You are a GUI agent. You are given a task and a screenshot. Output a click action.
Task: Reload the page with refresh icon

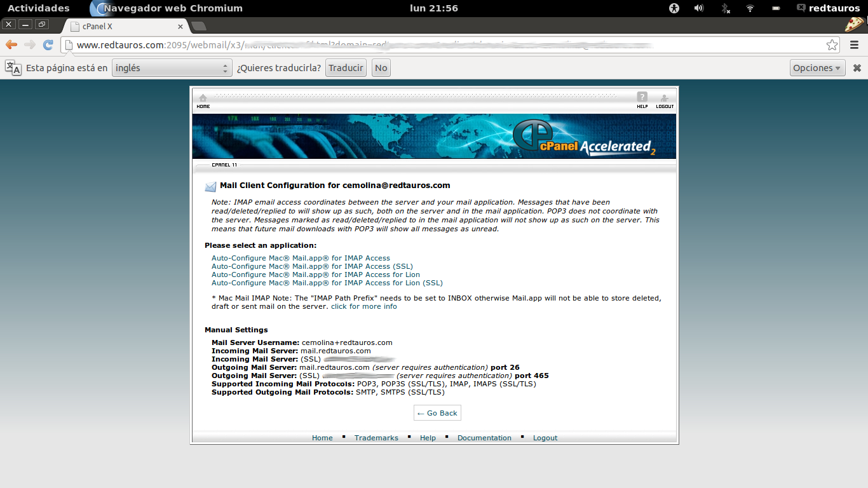48,44
